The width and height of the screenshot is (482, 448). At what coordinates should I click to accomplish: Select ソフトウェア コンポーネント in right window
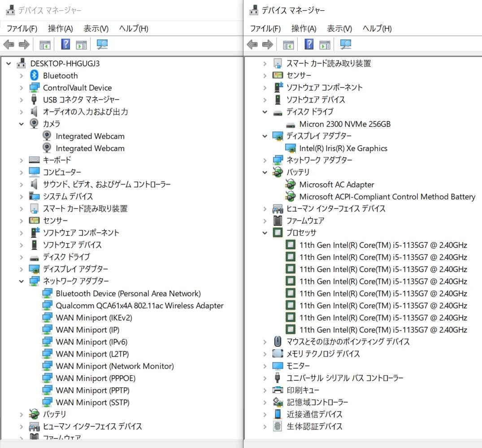click(x=324, y=87)
